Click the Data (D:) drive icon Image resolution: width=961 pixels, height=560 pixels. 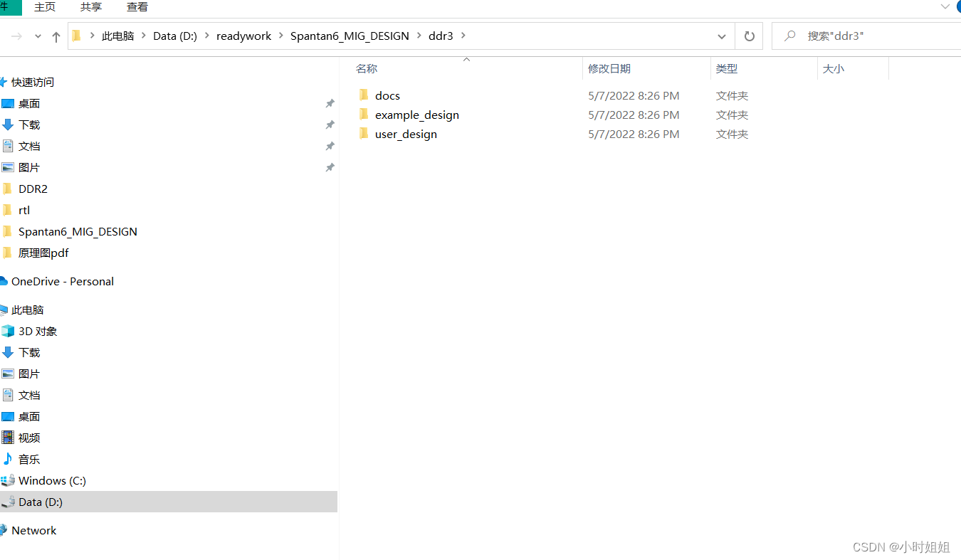(8, 502)
